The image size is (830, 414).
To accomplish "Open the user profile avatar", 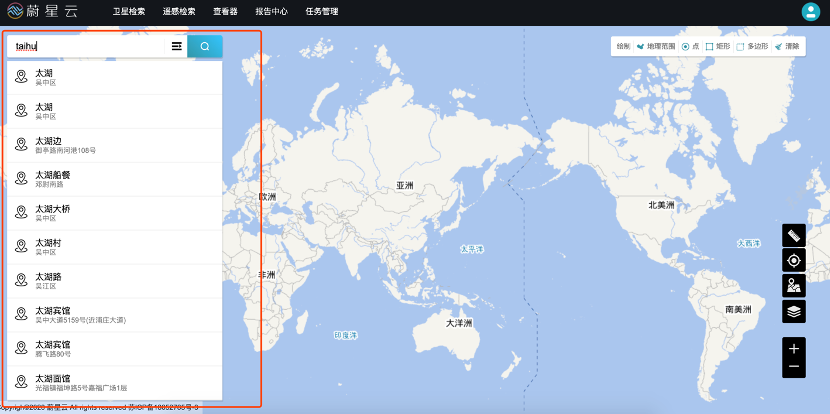I will click(x=810, y=12).
